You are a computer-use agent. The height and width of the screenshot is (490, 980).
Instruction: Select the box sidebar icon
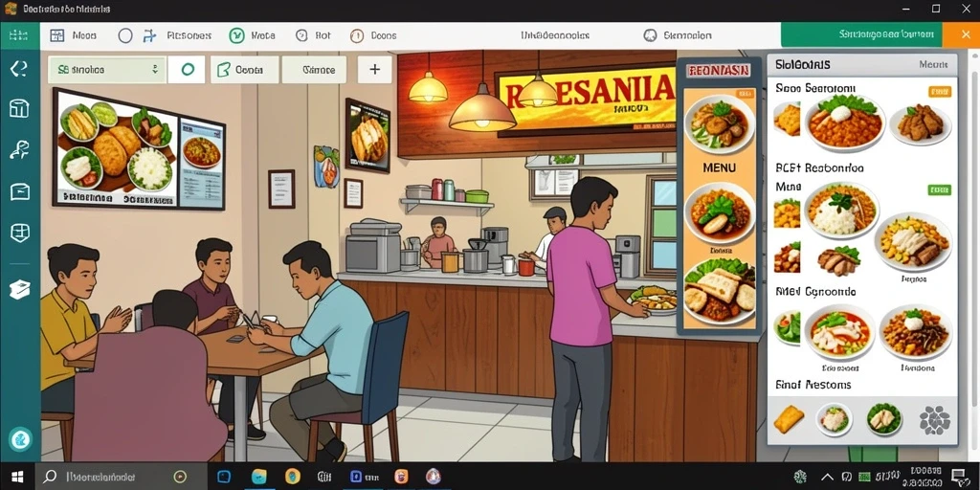19,108
